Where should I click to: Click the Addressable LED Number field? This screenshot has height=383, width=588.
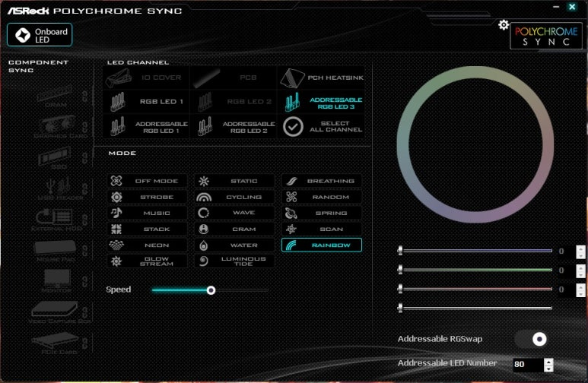point(528,364)
